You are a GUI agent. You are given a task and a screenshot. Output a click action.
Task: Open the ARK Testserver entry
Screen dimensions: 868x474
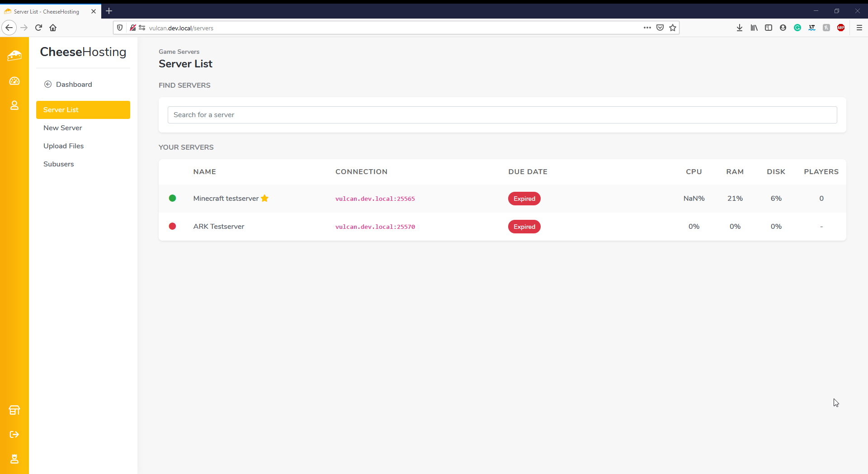[x=219, y=227]
